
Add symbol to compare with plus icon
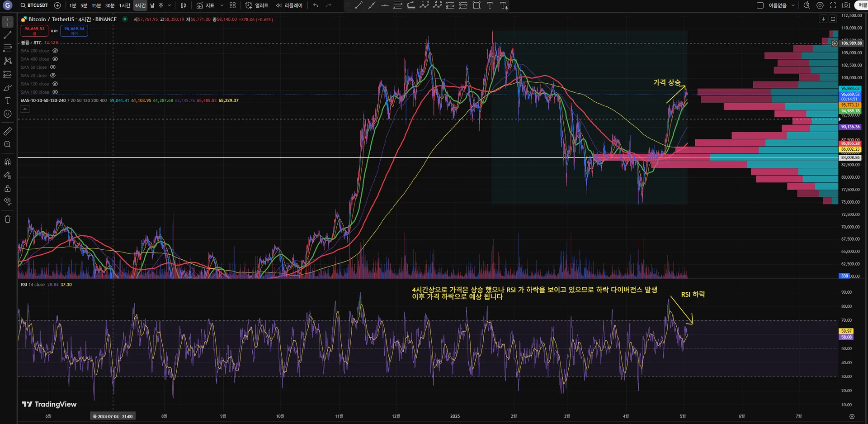coord(57,5)
